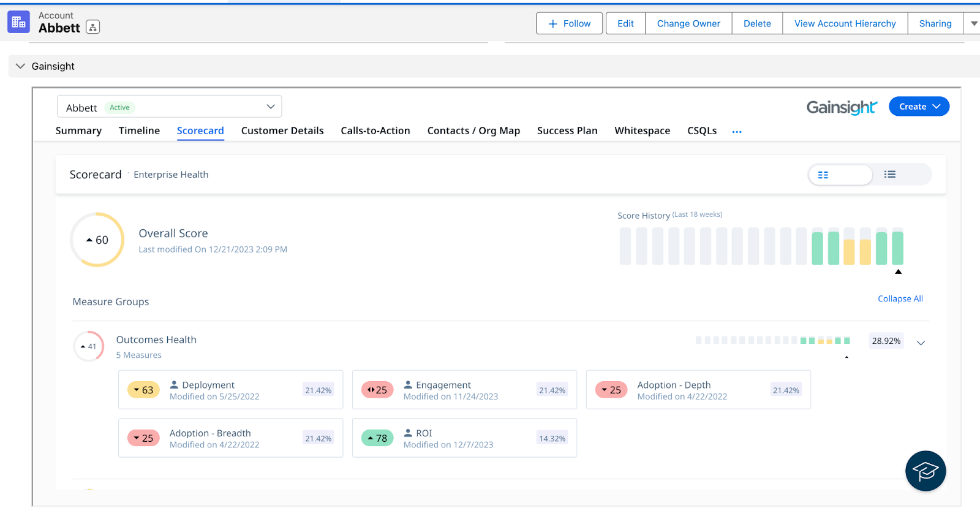Click the Outcomes Health mini score history
The width and height of the screenshot is (980, 508).
click(x=772, y=340)
